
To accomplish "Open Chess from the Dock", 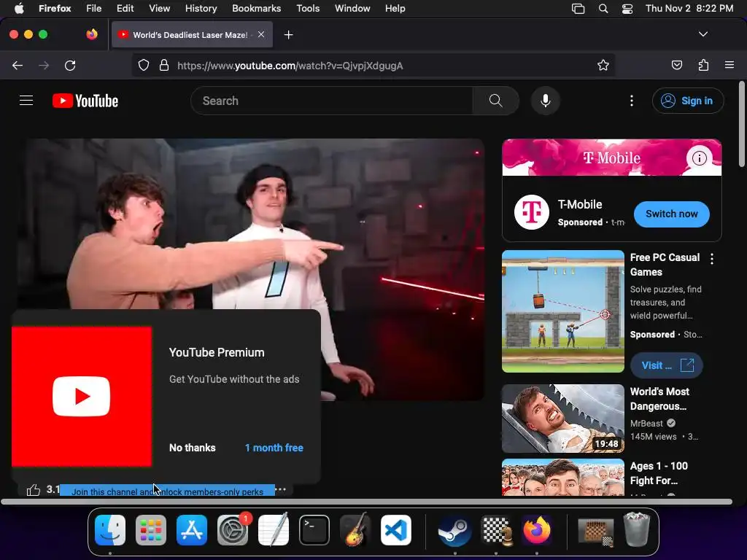I will (x=496, y=530).
